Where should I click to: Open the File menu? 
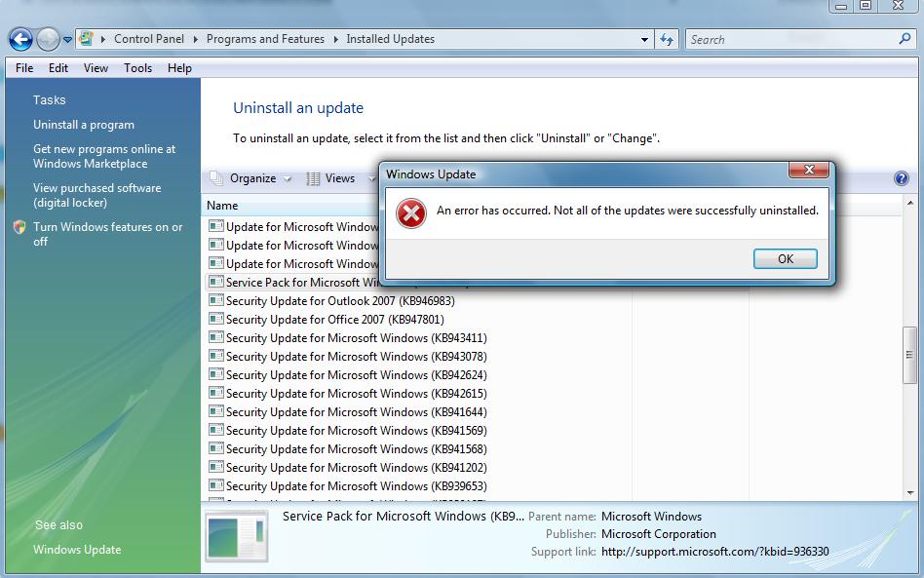pyautogui.click(x=24, y=68)
